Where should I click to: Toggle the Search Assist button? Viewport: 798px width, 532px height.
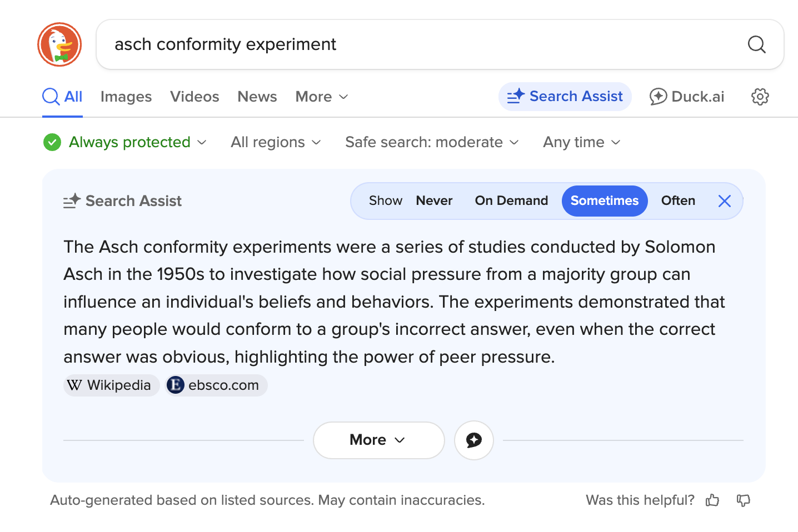pos(565,97)
